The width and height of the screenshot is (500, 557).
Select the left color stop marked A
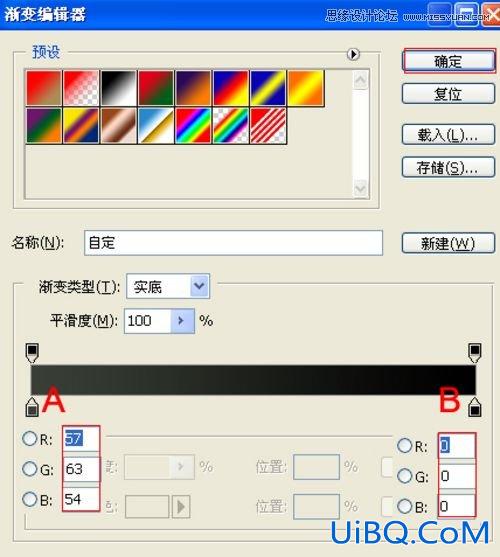pyautogui.click(x=32, y=407)
